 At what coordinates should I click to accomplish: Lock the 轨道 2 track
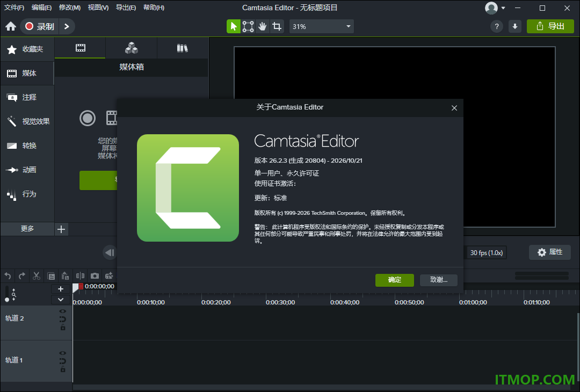click(62, 327)
